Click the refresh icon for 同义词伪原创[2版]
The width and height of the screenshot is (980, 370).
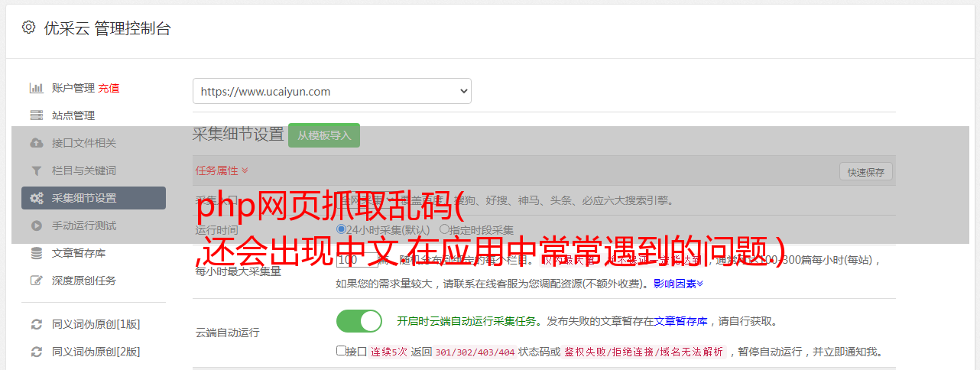click(36, 352)
